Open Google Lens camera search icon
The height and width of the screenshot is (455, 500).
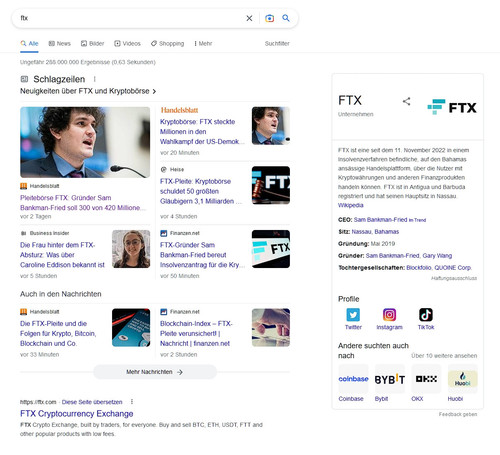[269, 18]
